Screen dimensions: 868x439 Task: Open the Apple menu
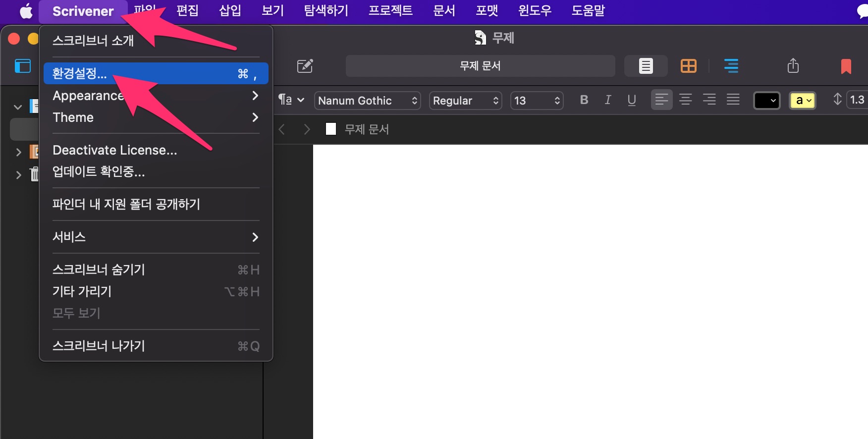tap(26, 10)
